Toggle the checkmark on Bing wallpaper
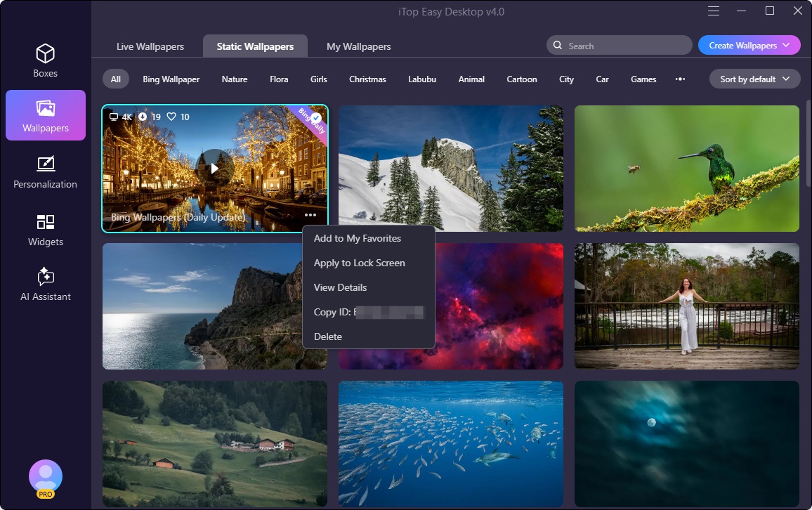The width and height of the screenshot is (812, 510). point(316,117)
